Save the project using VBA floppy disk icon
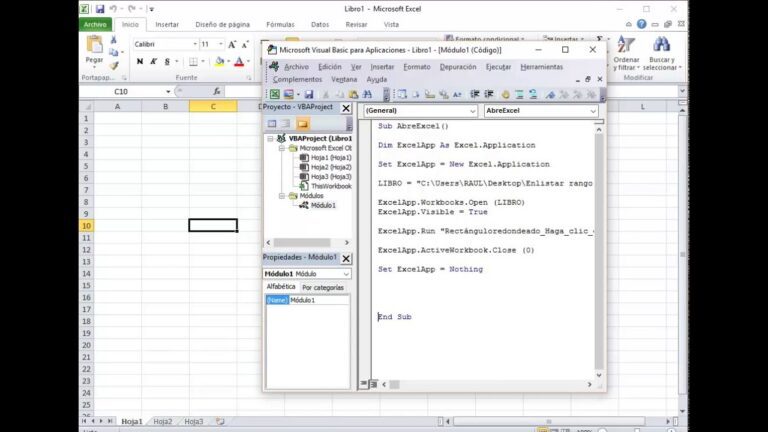 tap(309, 95)
